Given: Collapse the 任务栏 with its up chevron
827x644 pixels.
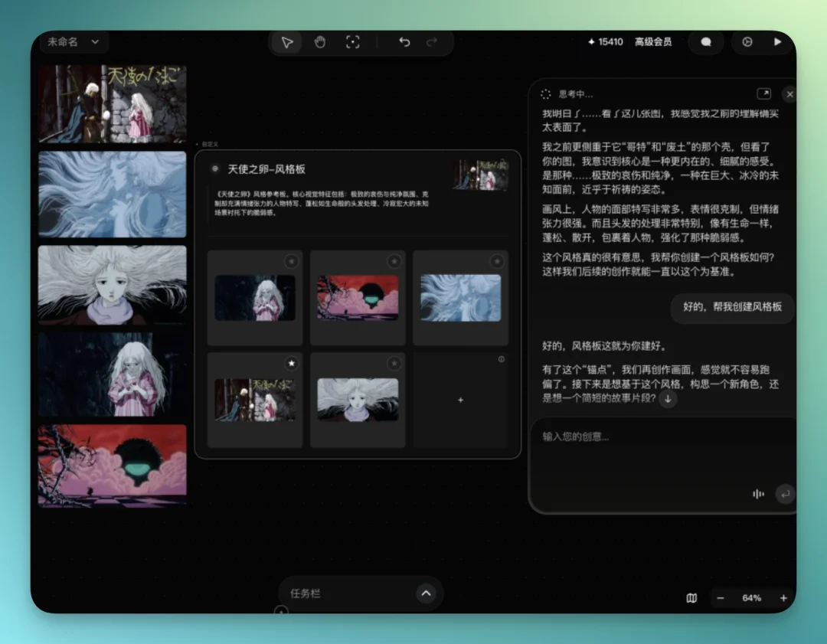Looking at the screenshot, I should click(x=427, y=593).
